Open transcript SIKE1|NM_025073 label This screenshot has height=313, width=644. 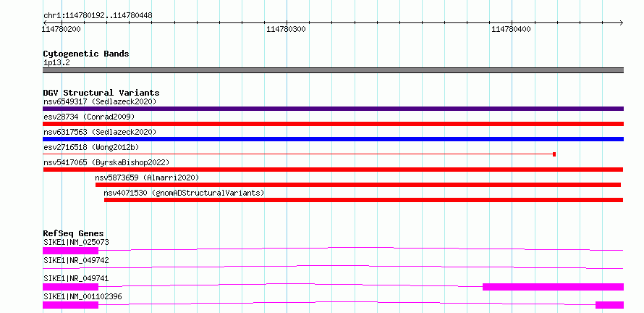(76, 242)
